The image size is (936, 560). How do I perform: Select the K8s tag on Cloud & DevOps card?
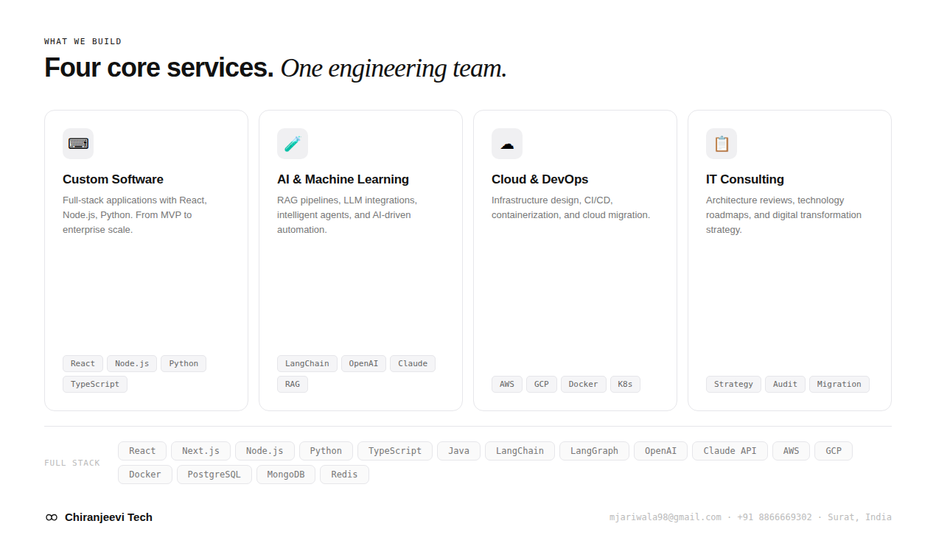pos(624,384)
